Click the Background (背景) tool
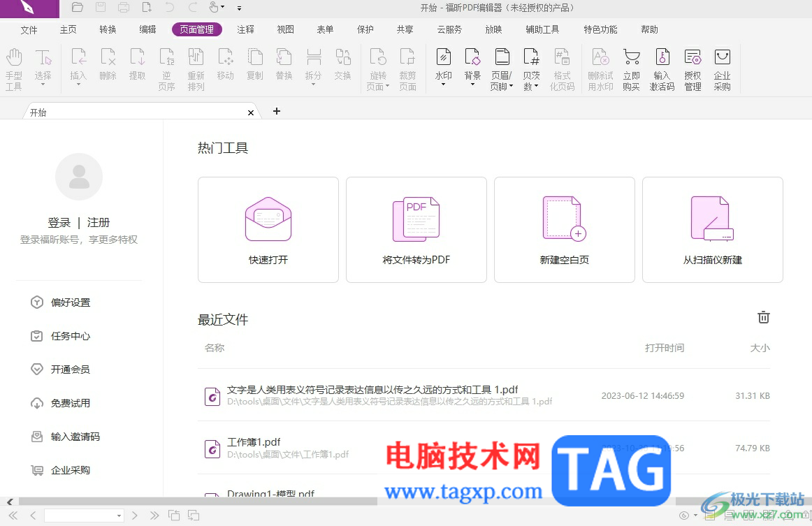The width and height of the screenshot is (812, 526). click(472, 67)
